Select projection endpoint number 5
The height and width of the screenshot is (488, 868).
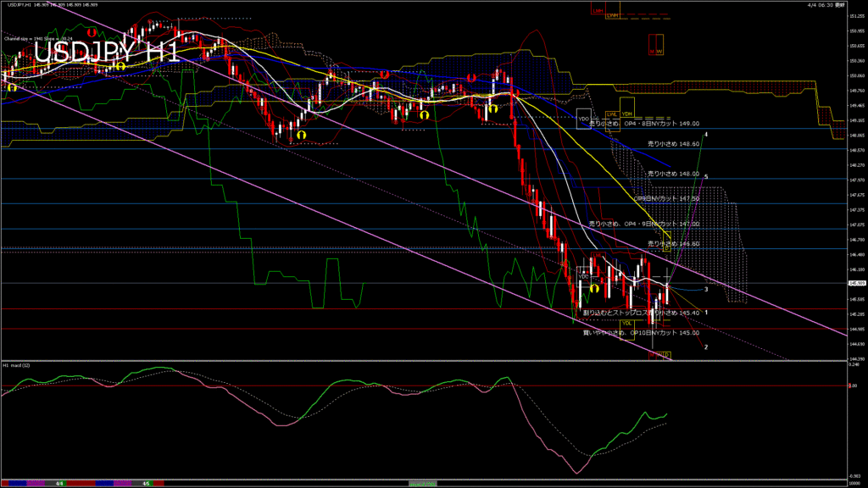[x=706, y=176]
